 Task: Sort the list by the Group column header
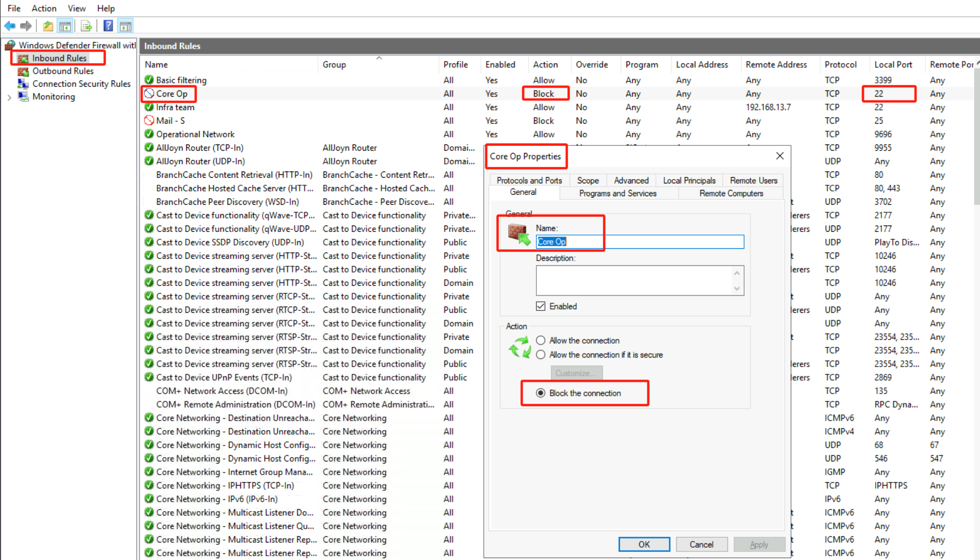[334, 64]
